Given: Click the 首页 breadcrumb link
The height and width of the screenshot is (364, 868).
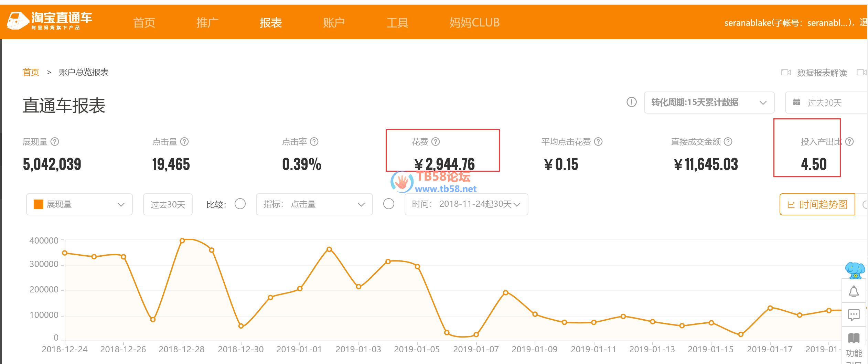Looking at the screenshot, I should 31,72.
